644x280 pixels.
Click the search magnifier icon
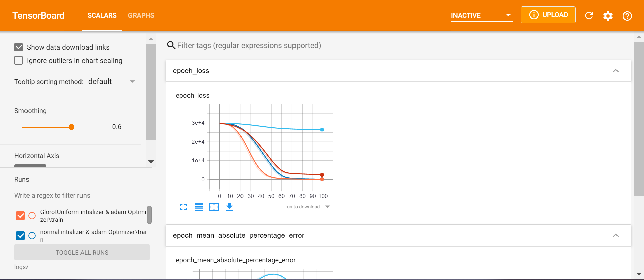pos(171,45)
